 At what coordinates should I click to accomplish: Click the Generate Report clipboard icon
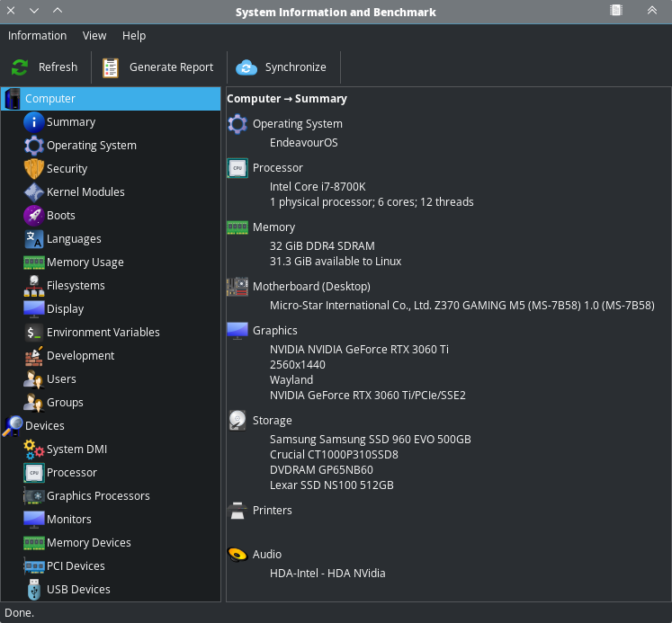[111, 67]
